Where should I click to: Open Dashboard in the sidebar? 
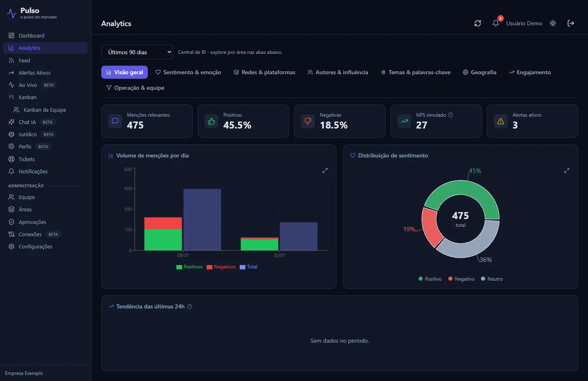(45, 35)
